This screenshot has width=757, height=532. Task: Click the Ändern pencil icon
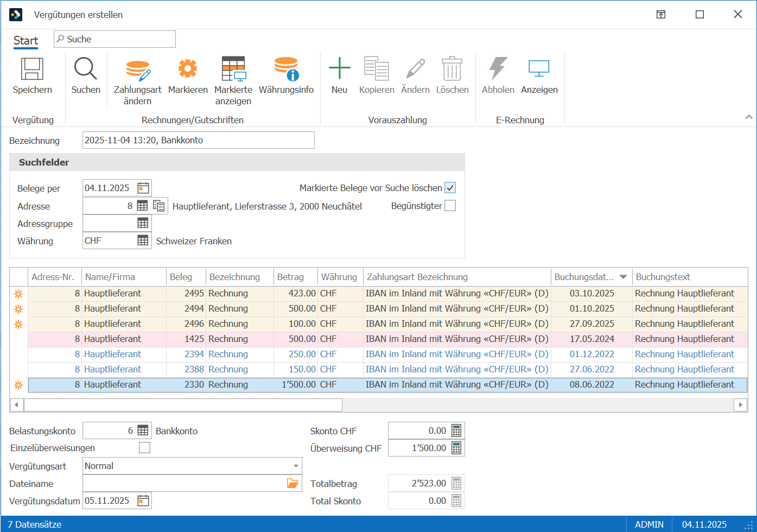415,69
